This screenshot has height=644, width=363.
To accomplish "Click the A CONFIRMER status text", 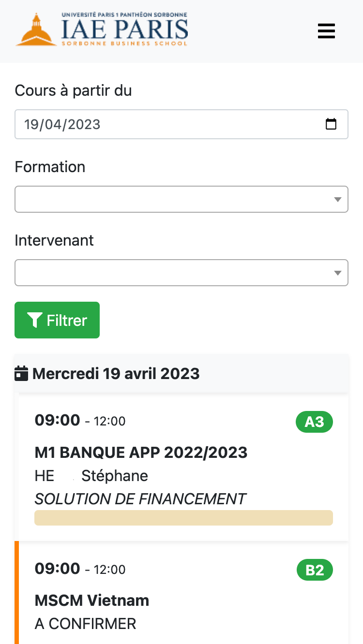I will 86,624.
